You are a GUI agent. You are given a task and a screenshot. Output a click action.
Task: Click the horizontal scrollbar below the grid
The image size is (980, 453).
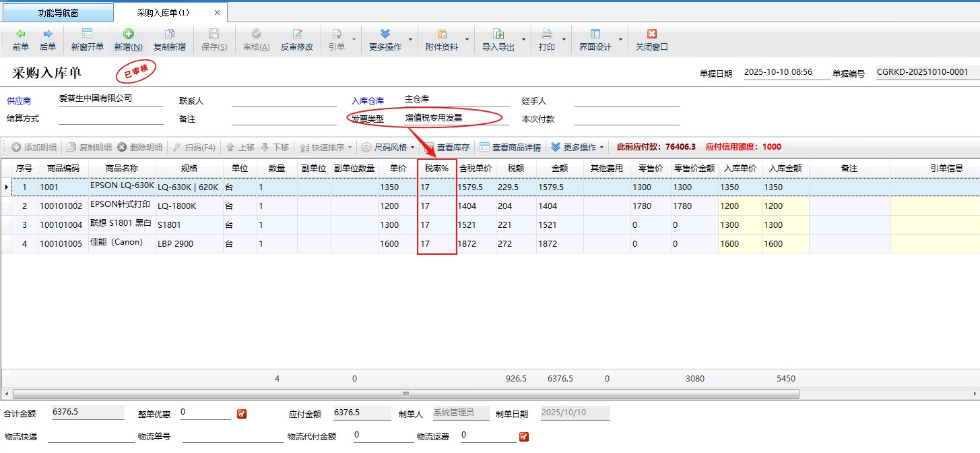click(x=404, y=394)
